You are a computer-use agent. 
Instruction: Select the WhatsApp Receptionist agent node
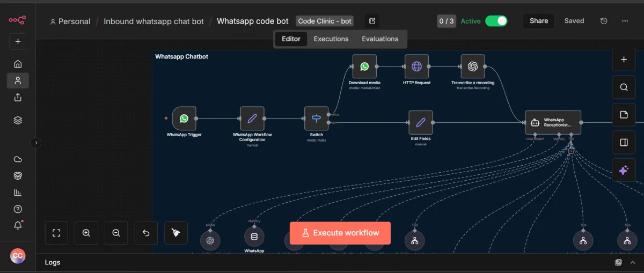click(553, 122)
